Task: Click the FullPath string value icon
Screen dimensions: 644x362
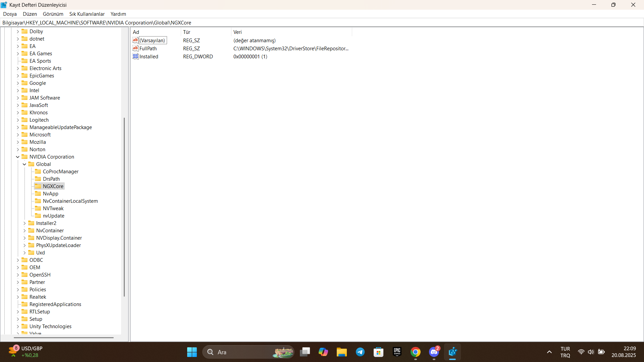Action: click(135, 48)
